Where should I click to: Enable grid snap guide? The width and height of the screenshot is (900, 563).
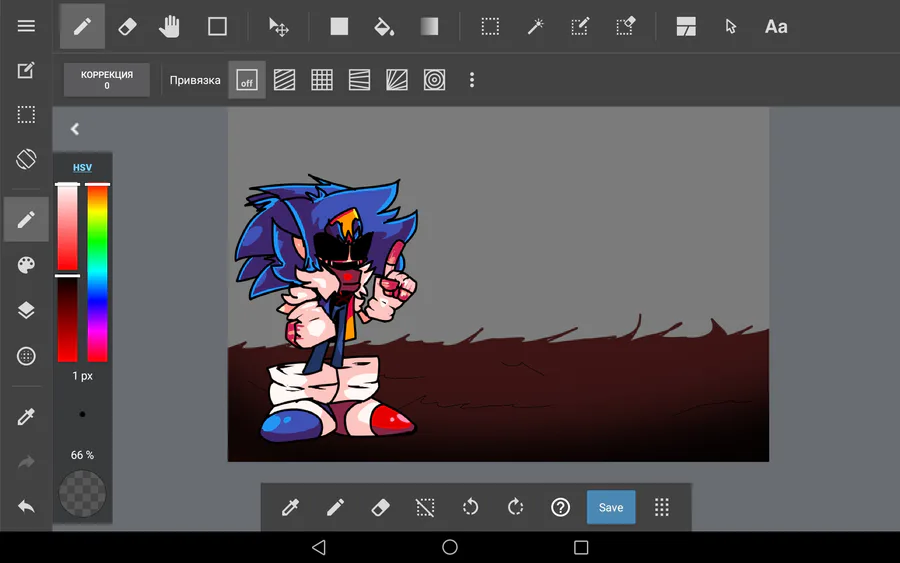[x=321, y=80]
